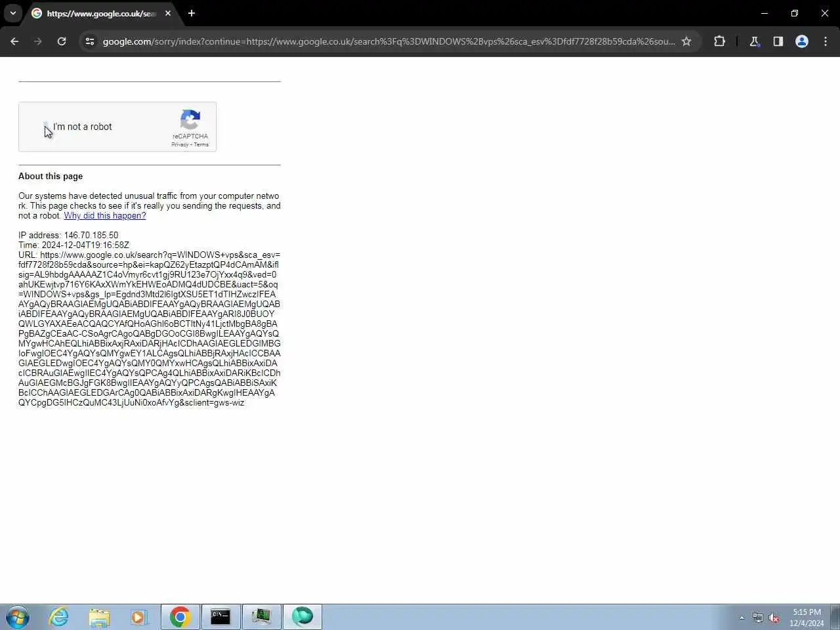The width and height of the screenshot is (840, 630).
Task: Switch to Chrome in the taskbar
Action: [180, 617]
